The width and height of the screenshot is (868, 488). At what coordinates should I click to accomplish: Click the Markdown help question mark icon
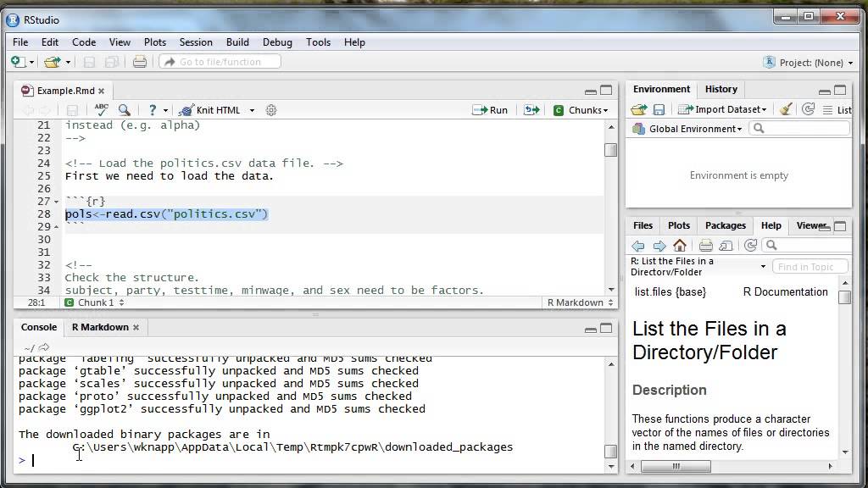click(153, 110)
